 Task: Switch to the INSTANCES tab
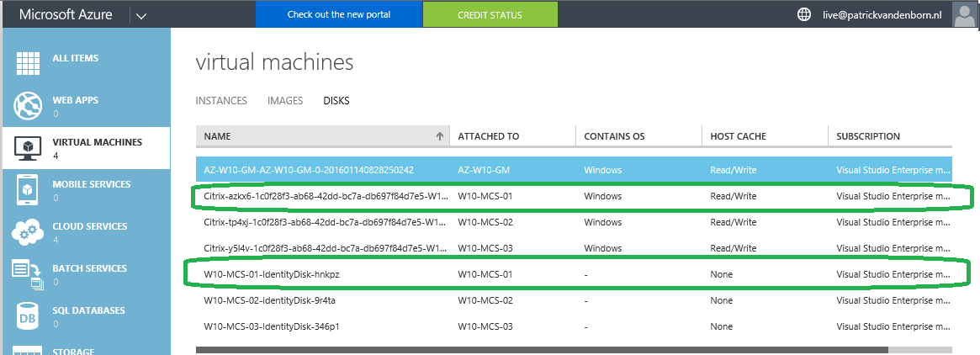coord(221,101)
